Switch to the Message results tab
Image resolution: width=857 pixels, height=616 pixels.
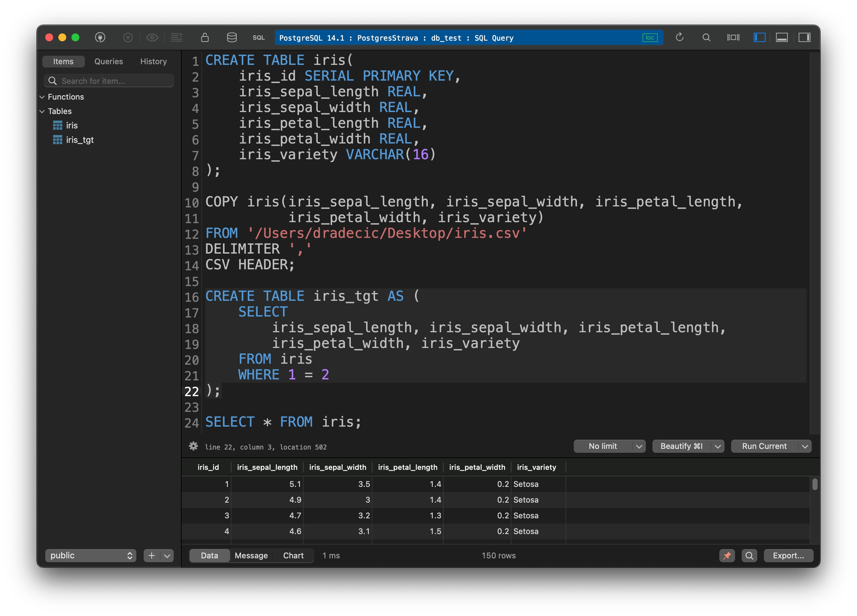[251, 556]
